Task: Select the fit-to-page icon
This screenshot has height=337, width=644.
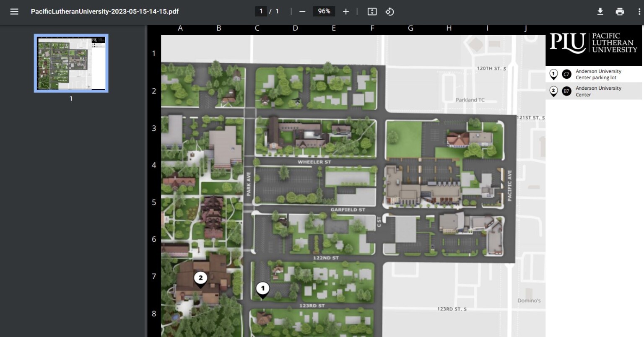Action: pyautogui.click(x=372, y=11)
